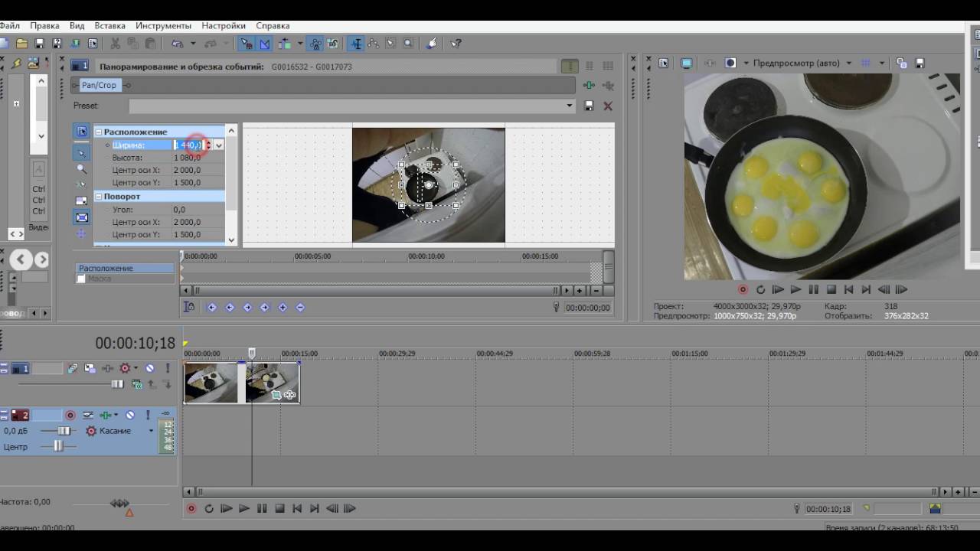This screenshot has width=980, height=551.
Task: Open the Вставка menu
Action: pos(110,25)
